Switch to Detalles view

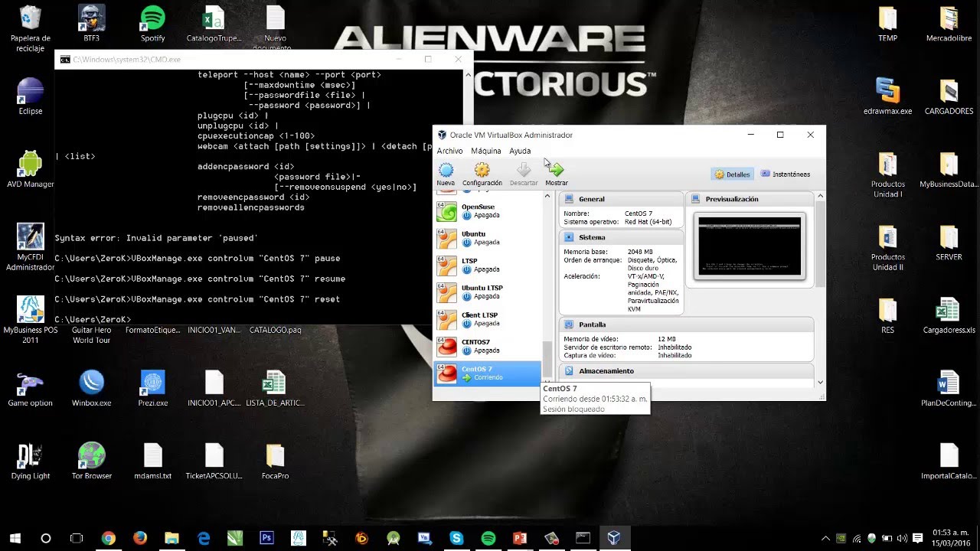click(x=733, y=174)
